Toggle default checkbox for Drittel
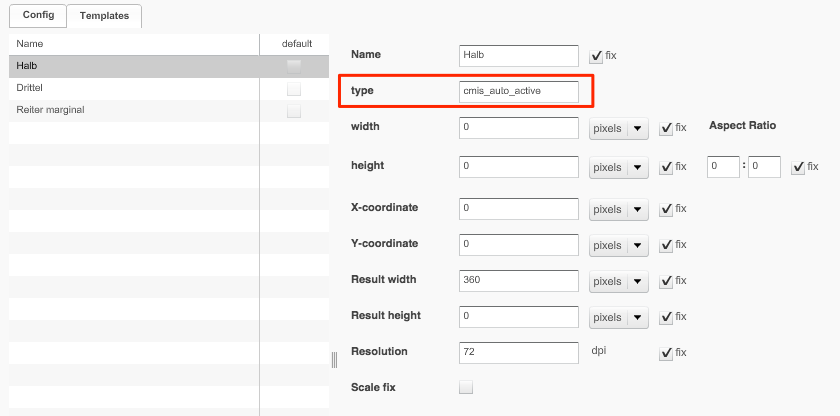 [294, 89]
